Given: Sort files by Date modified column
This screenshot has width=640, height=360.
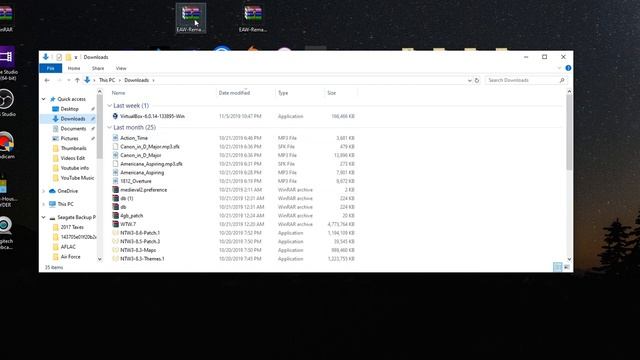Looking at the screenshot, I should coord(234,93).
